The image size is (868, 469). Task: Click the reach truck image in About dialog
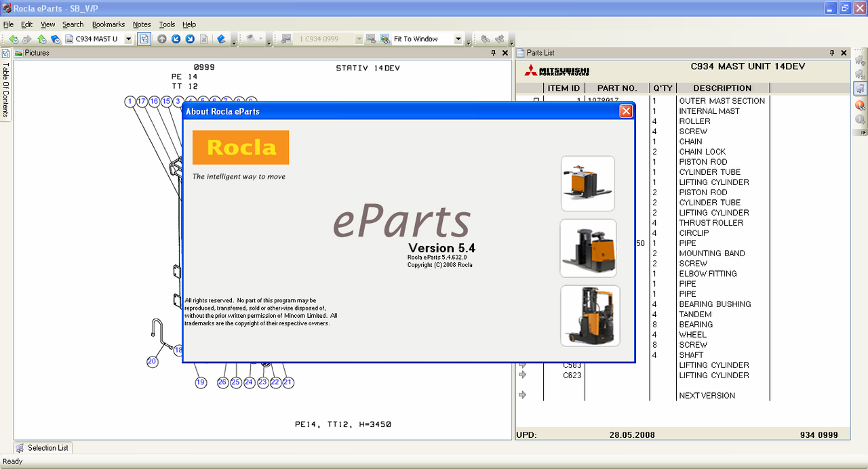(x=590, y=316)
